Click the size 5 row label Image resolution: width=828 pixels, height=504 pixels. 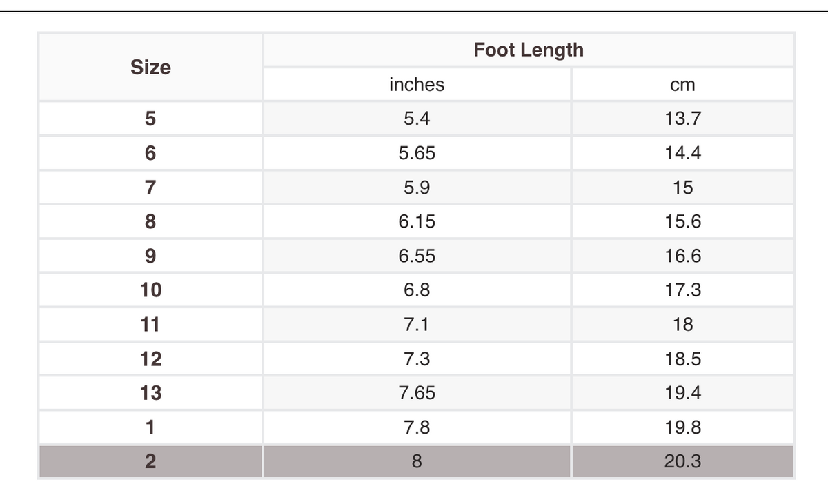tap(150, 119)
